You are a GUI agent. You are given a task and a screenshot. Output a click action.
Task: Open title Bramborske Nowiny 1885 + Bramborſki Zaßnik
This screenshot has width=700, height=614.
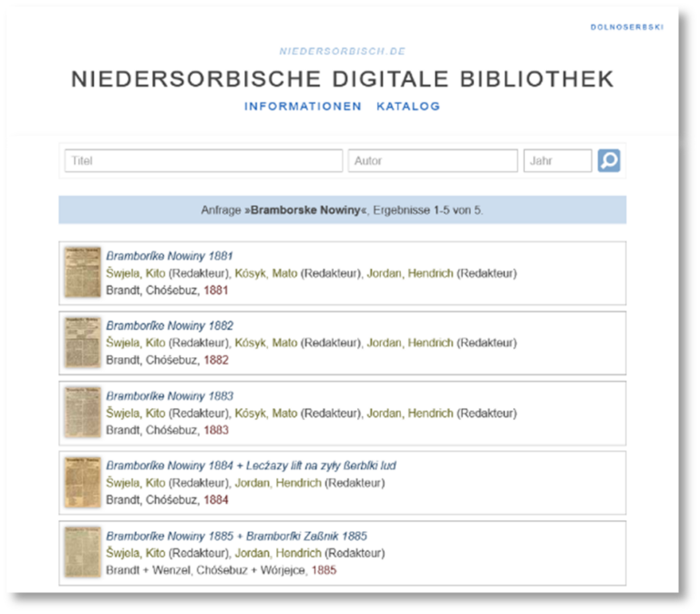(x=236, y=536)
